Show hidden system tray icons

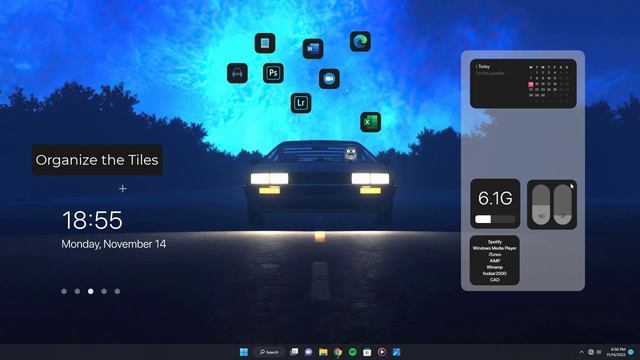click(x=581, y=352)
